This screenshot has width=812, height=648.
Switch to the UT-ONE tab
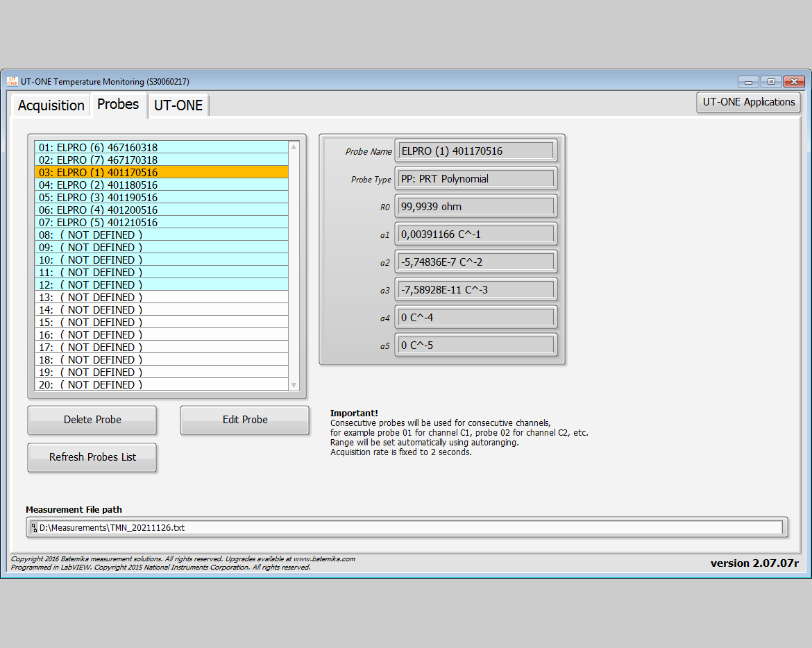point(178,105)
